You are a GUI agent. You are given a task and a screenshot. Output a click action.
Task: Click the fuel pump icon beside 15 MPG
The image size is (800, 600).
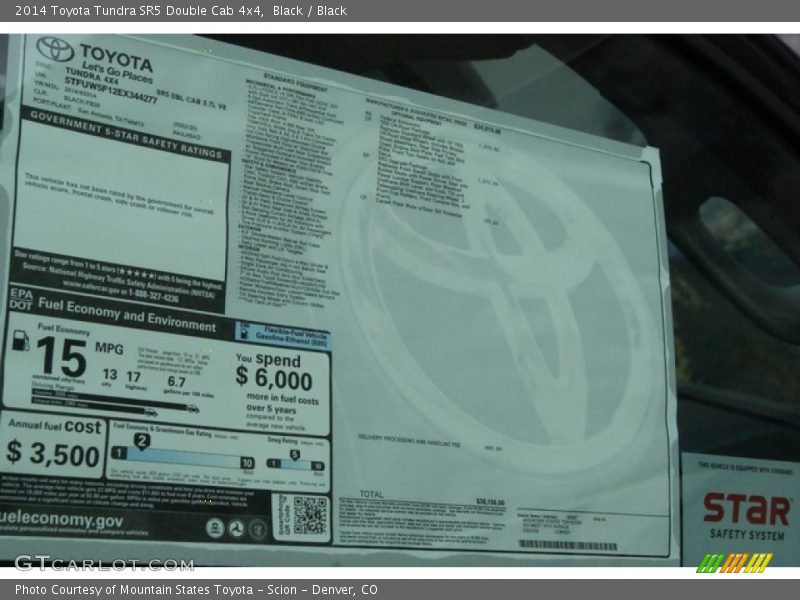pos(20,341)
